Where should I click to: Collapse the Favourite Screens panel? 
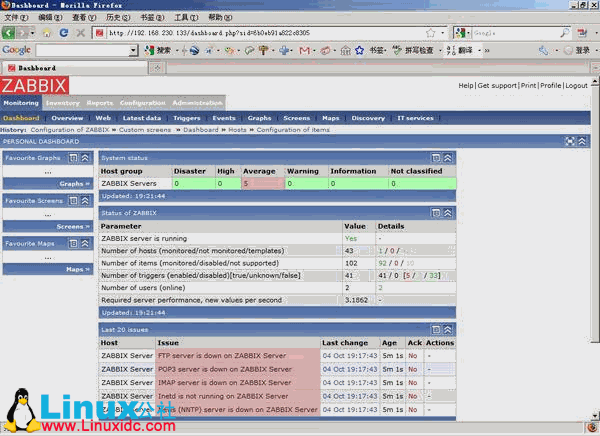point(85,200)
